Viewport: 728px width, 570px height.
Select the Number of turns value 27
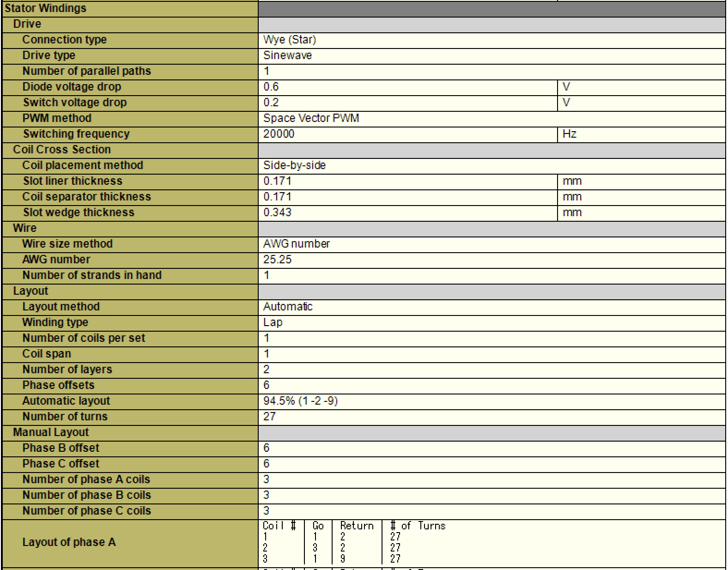[x=269, y=417]
